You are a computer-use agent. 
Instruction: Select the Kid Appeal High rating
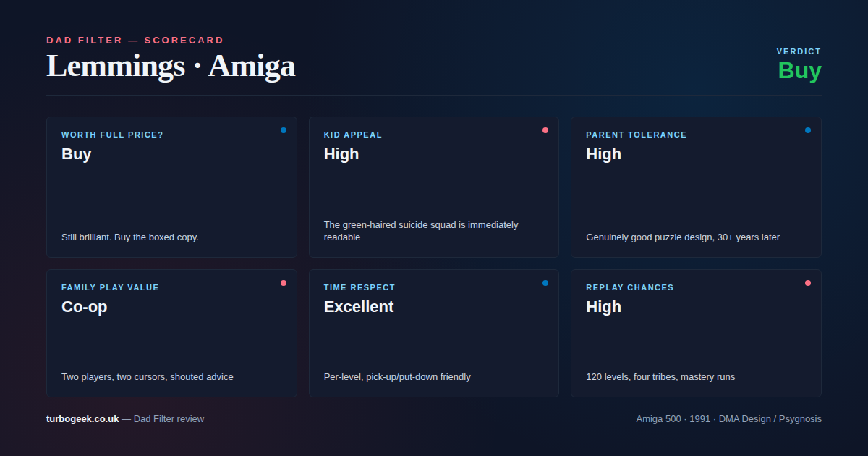point(341,154)
